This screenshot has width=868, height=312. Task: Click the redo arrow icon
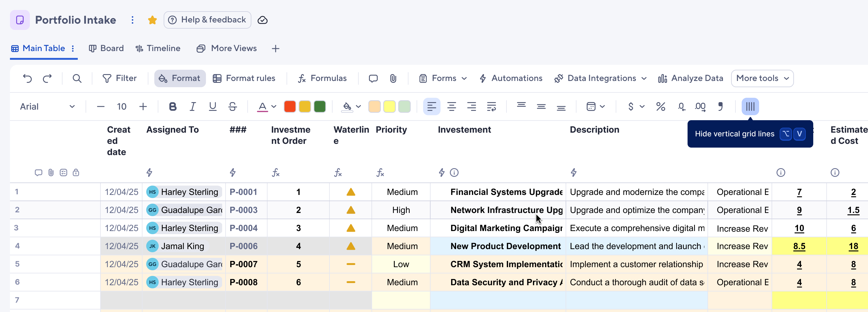pyautogui.click(x=47, y=78)
